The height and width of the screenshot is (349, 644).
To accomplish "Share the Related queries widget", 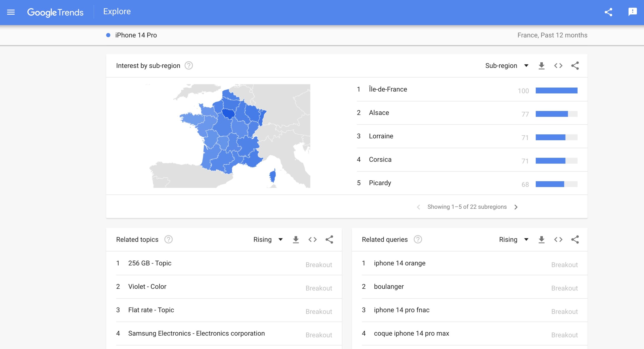I will click(575, 240).
